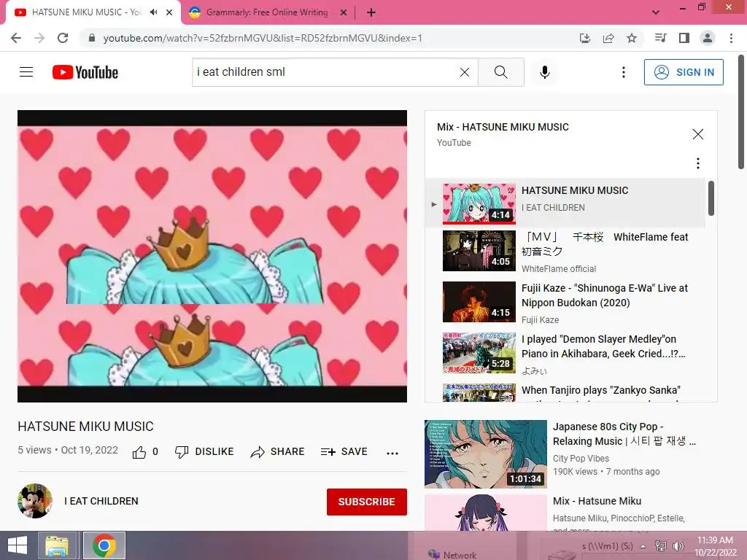Close the Mix playlist panel

[x=698, y=134]
